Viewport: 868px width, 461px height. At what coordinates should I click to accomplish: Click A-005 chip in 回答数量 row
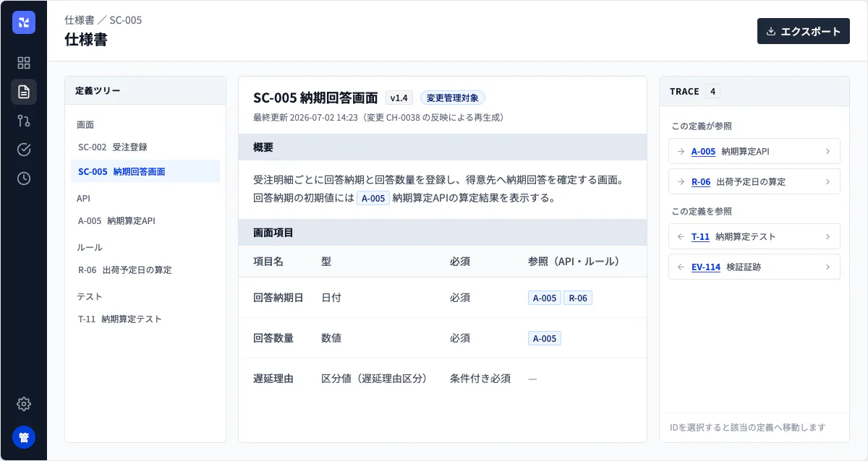pos(545,338)
